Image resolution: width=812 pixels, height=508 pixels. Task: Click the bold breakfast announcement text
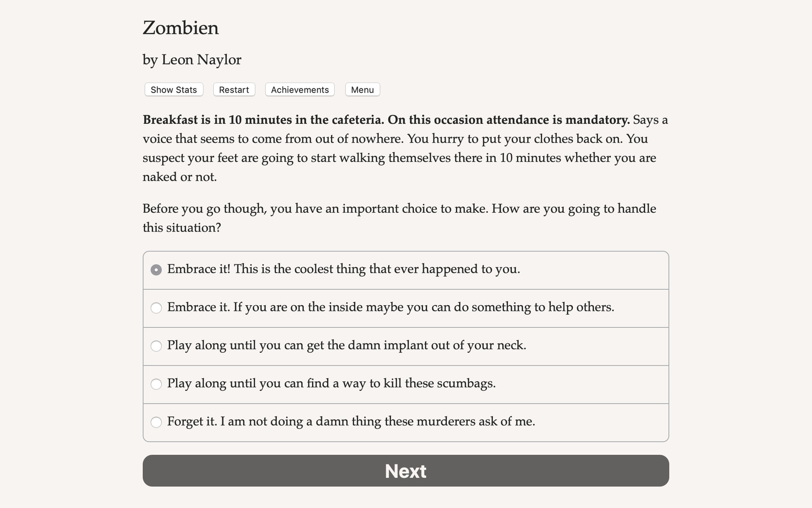click(385, 120)
